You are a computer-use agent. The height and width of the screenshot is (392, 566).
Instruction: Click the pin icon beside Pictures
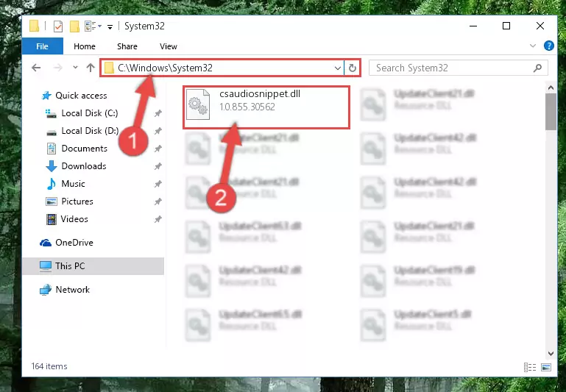(x=158, y=202)
